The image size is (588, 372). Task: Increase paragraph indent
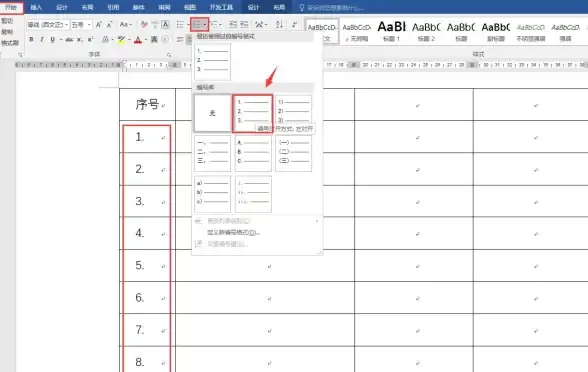tap(244, 25)
